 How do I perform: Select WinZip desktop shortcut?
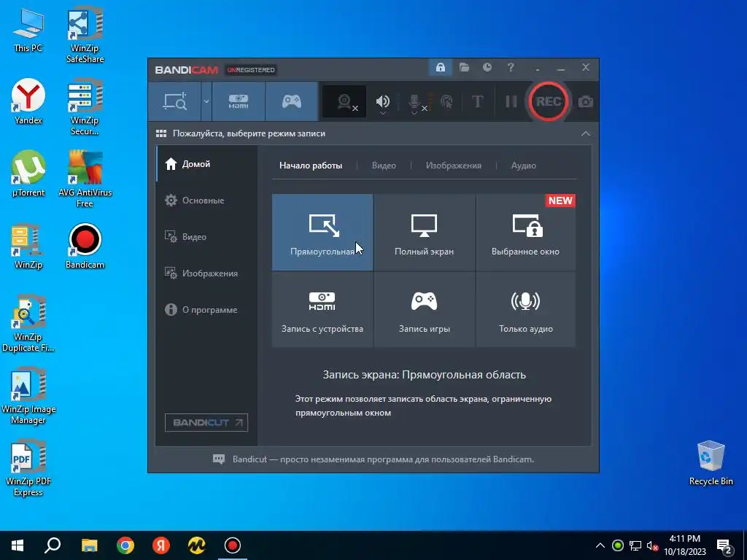coord(28,246)
